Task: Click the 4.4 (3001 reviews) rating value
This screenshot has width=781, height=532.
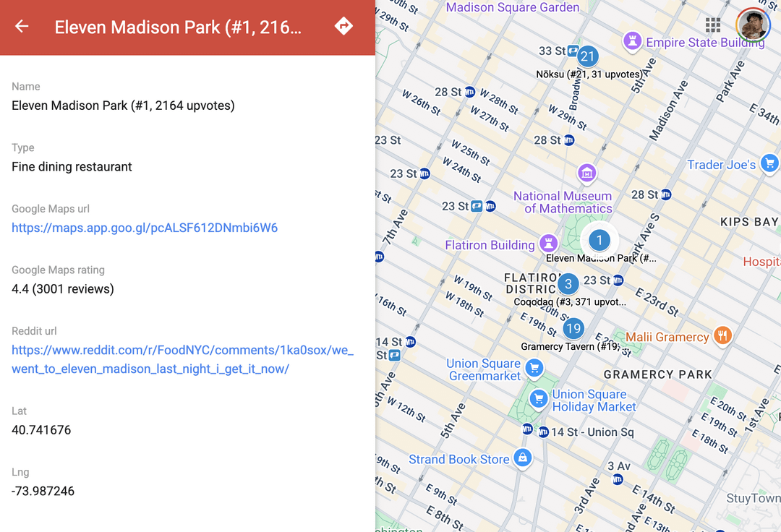Action: tap(63, 289)
